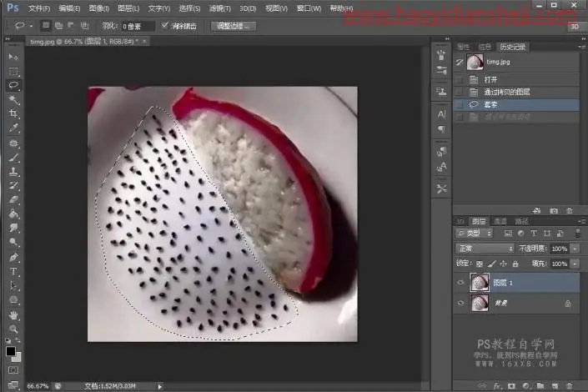Open layer filter type dropdown 类型
This screenshot has width=588, height=392.
click(474, 234)
